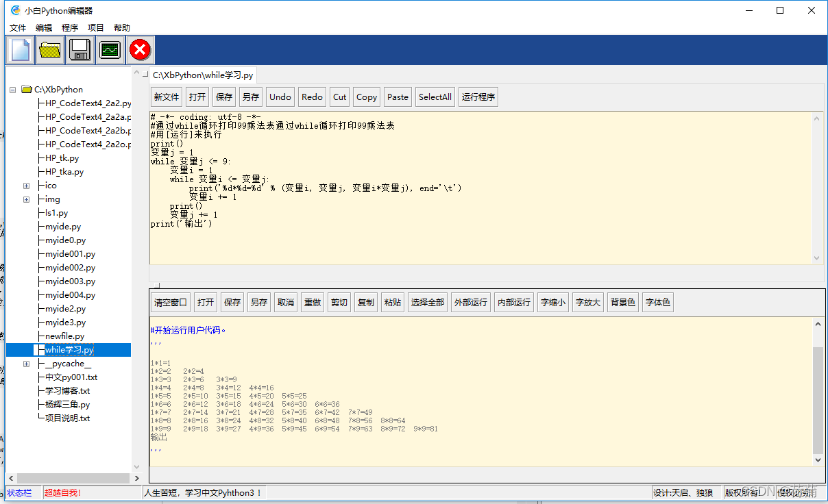This screenshot has height=504, width=828.
Task: Expand the __pycache__ folder
Action: click(x=27, y=364)
